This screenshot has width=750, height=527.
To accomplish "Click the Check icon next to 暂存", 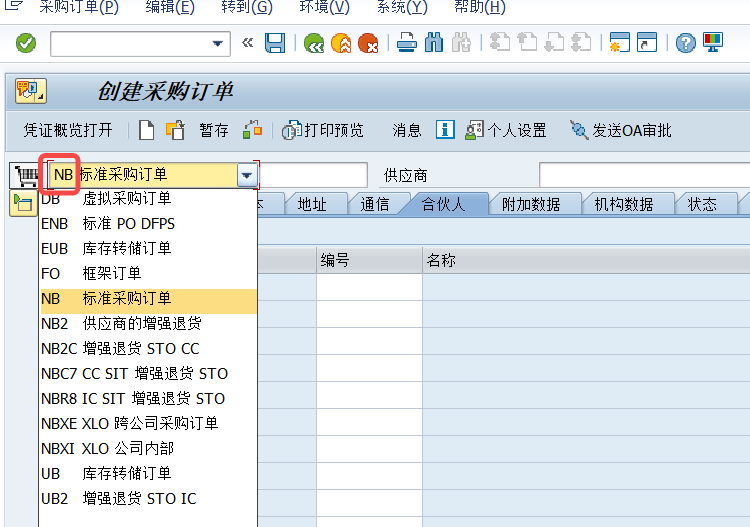I will tap(252, 130).
